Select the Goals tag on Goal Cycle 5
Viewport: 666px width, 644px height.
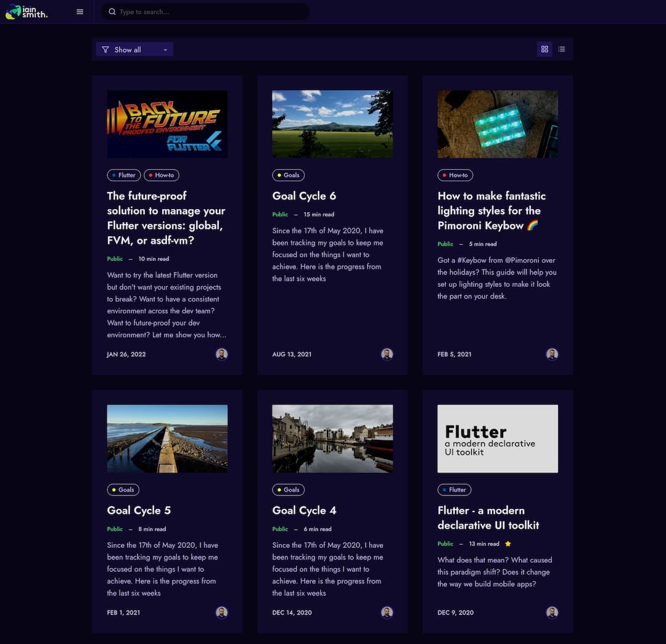[x=123, y=489]
